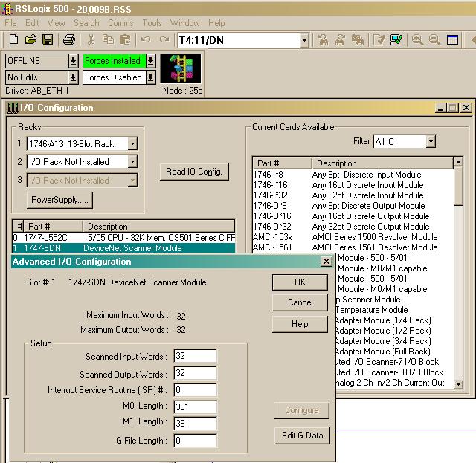The image size is (476, 463).
Task: Click the Scanned Output Words field
Action: pyautogui.click(x=196, y=373)
